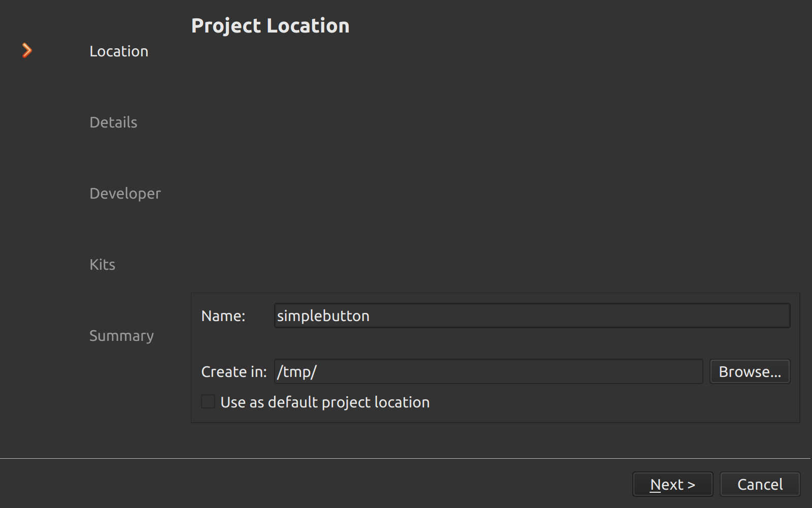Click the /tmp/ path text
The height and width of the screenshot is (508, 812).
coord(296,372)
